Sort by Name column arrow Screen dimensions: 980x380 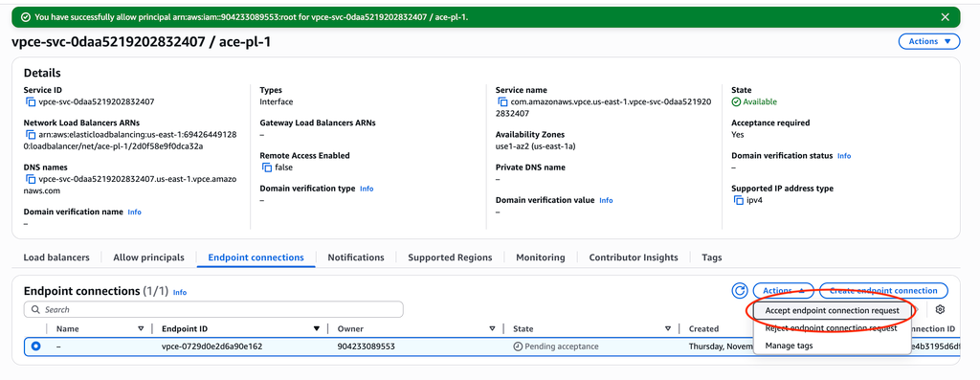point(141,328)
